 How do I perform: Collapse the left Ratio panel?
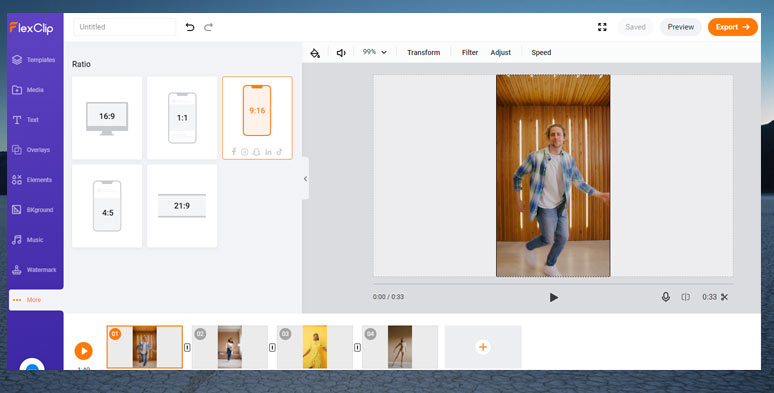pos(306,179)
